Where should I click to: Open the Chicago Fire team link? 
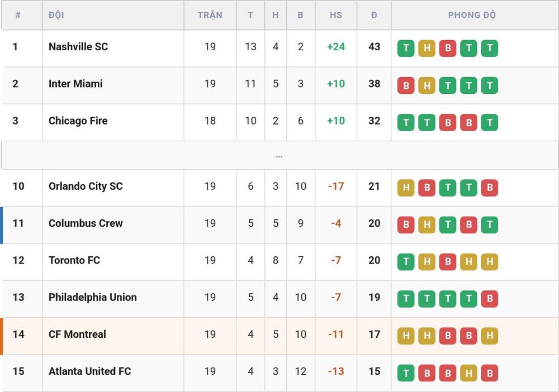(x=78, y=121)
